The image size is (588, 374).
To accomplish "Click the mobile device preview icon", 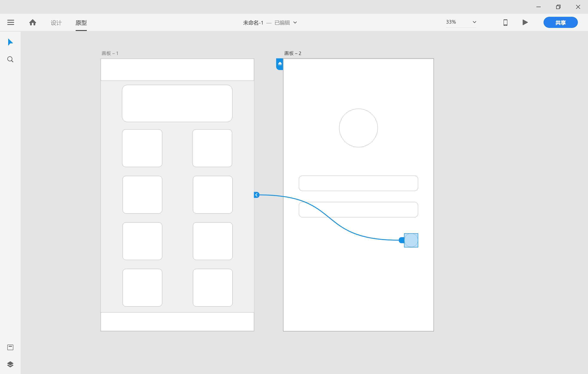I will click(505, 23).
